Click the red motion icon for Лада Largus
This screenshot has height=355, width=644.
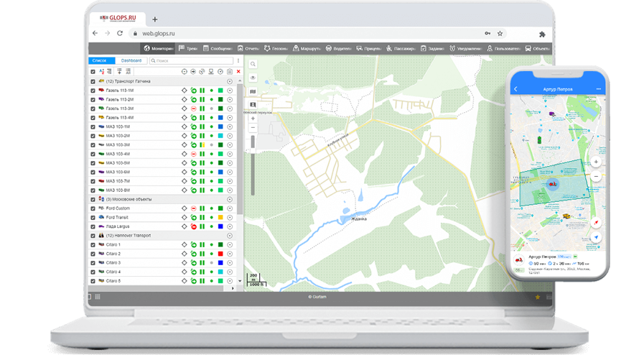pos(193,226)
